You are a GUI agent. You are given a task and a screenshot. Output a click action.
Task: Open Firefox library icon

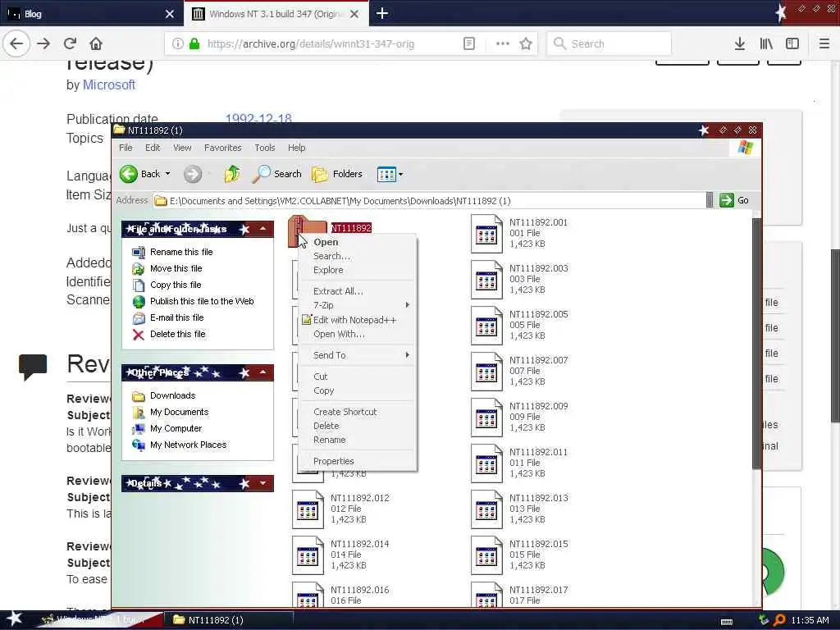766,44
